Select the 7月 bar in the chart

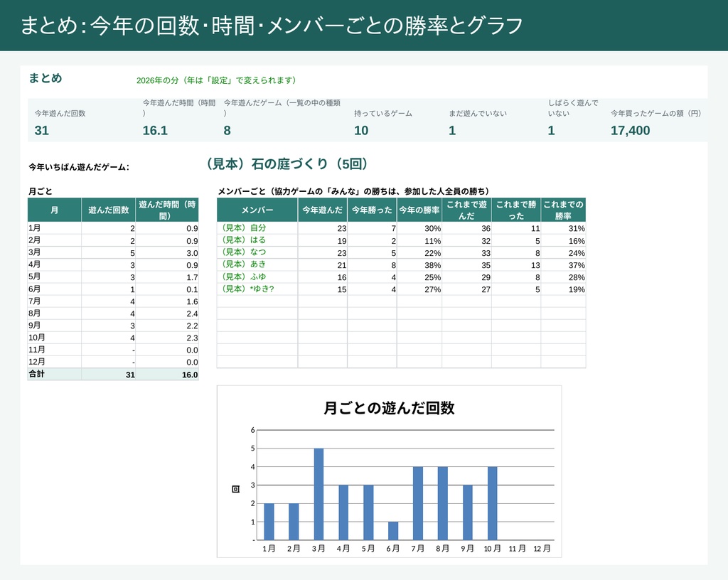(x=418, y=503)
